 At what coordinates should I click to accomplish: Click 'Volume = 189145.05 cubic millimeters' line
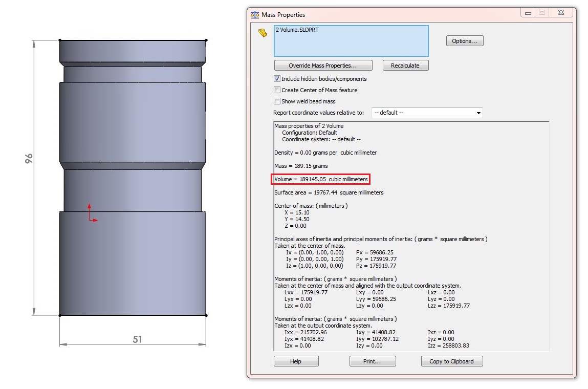tap(321, 179)
